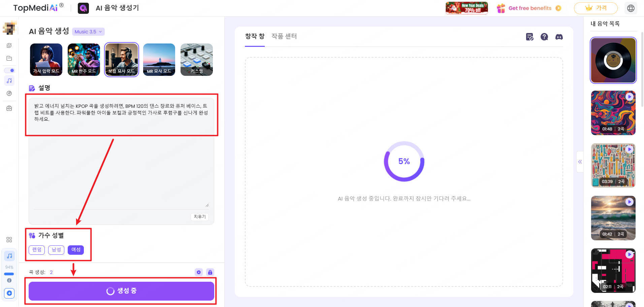
Task: Select the MR 묘사 모드 card
Action: pos(159,60)
